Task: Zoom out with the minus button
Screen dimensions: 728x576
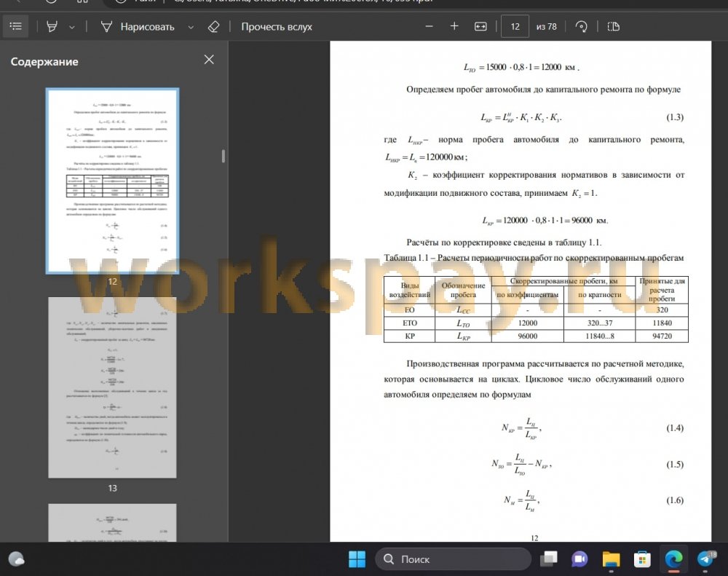Action: pos(429,26)
